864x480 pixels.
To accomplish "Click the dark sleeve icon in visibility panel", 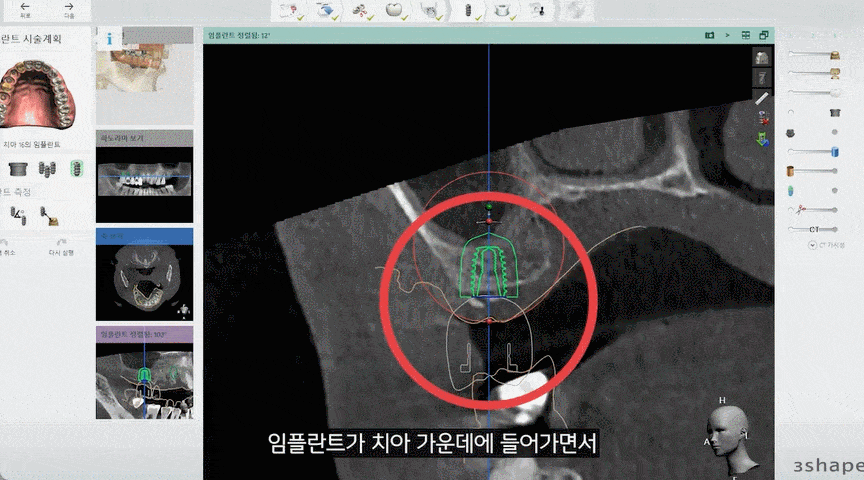I will point(835,112).
